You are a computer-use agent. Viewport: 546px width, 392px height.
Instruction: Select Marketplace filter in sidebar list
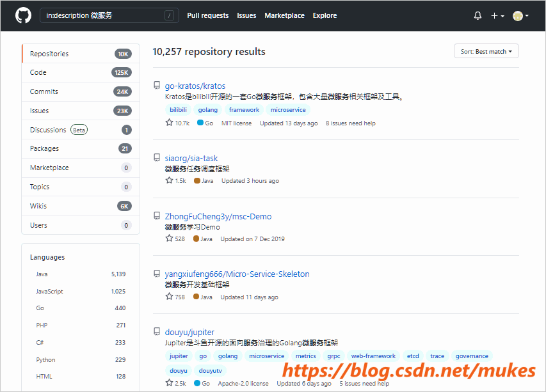tap(81, 168)
